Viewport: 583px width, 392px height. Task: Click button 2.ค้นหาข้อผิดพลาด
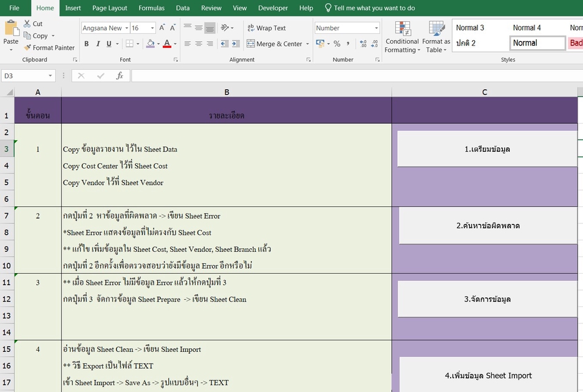tap(488, 226)
